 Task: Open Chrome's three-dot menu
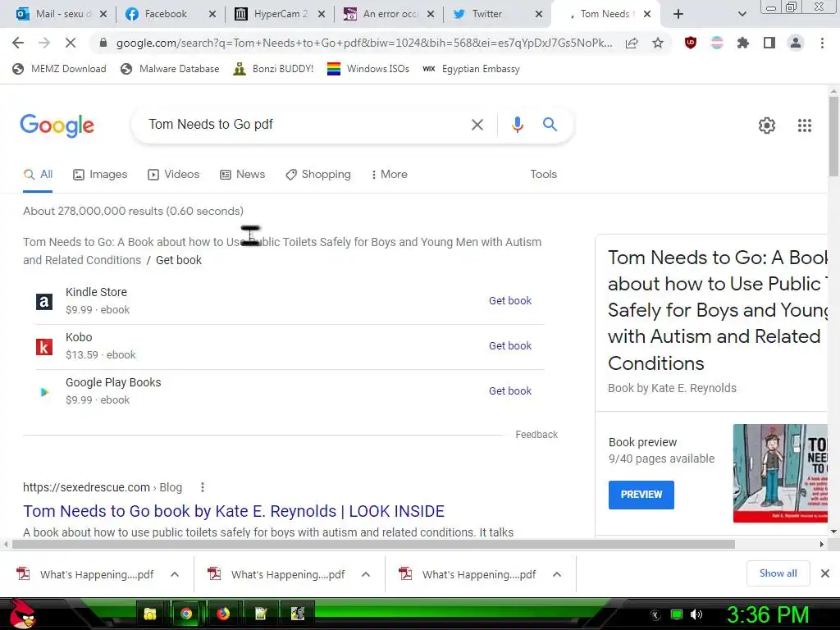(x=822, y=43)
